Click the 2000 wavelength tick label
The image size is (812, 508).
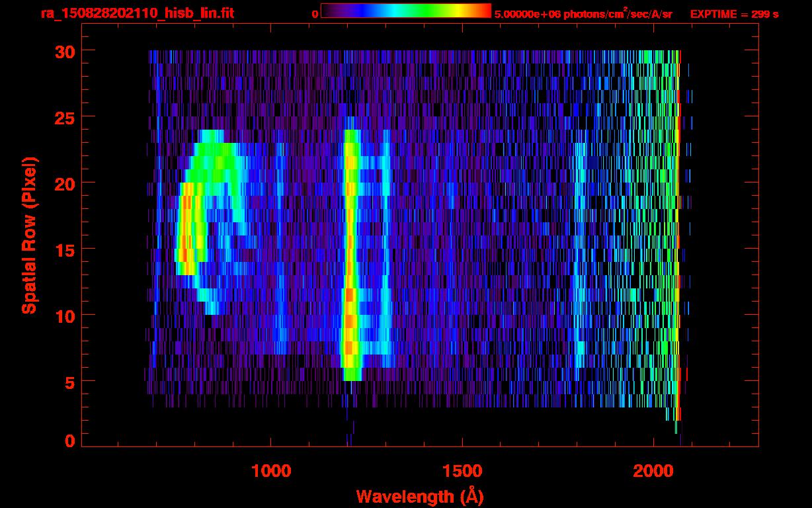pos(653,471)
